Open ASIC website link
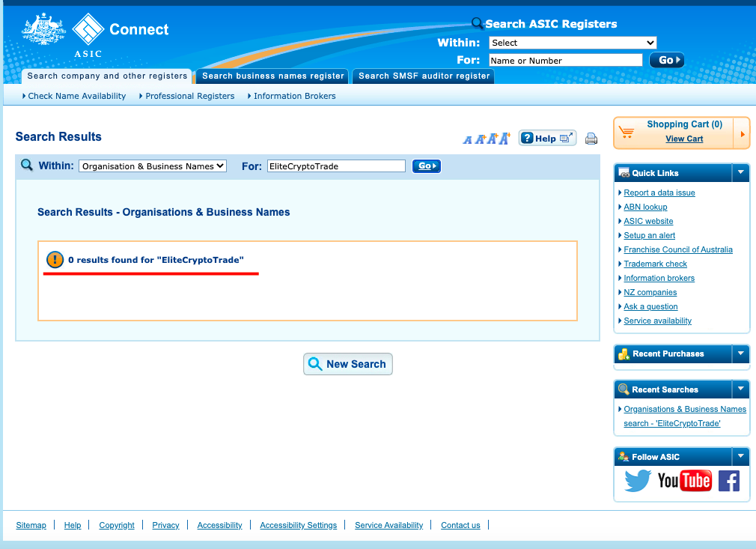The width and height of the screenshot is (756, 549). (648, 221)
